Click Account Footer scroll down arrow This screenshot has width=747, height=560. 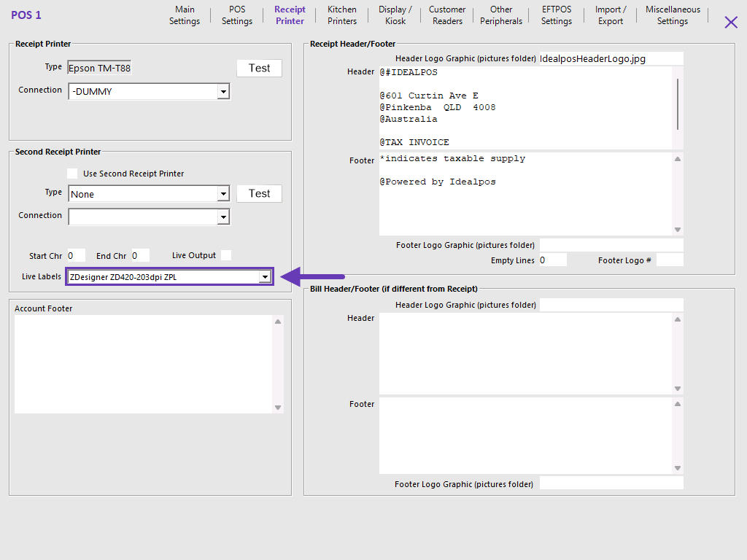click(278, 408)
